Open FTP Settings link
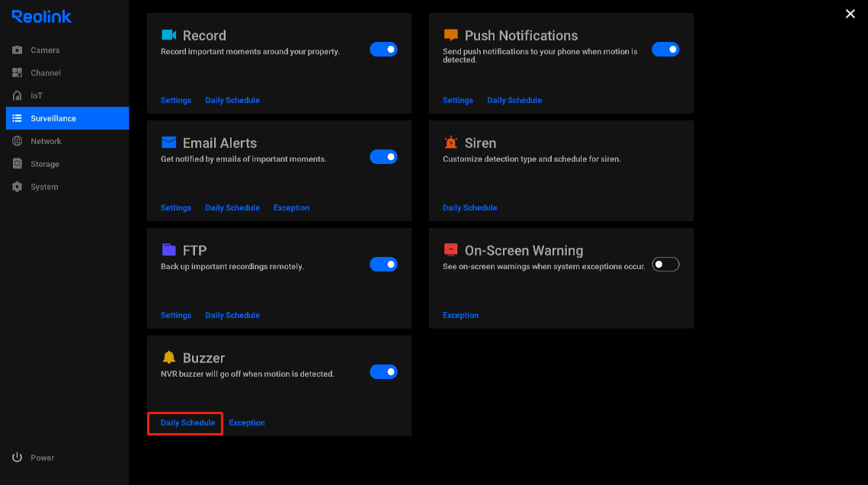 [x=176, y=315]
